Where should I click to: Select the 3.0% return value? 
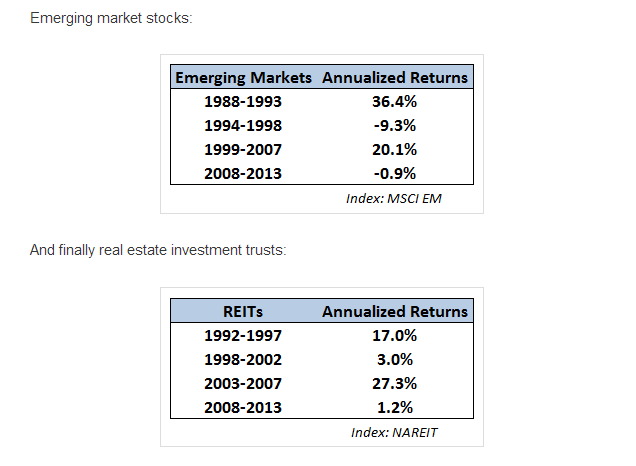394,359
